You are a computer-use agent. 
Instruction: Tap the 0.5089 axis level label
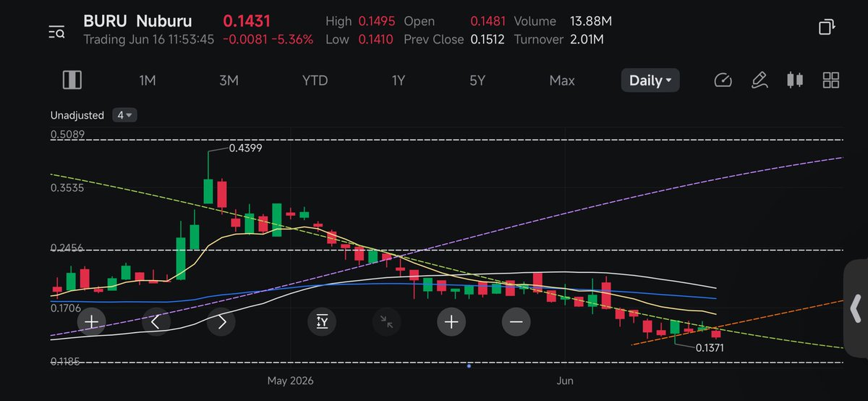tap(67, 134)
